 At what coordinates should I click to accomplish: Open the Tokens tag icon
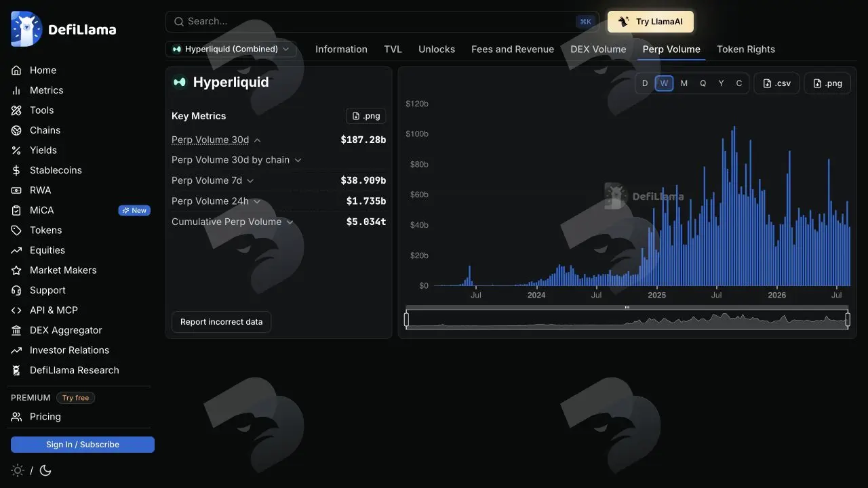[17, 230]
